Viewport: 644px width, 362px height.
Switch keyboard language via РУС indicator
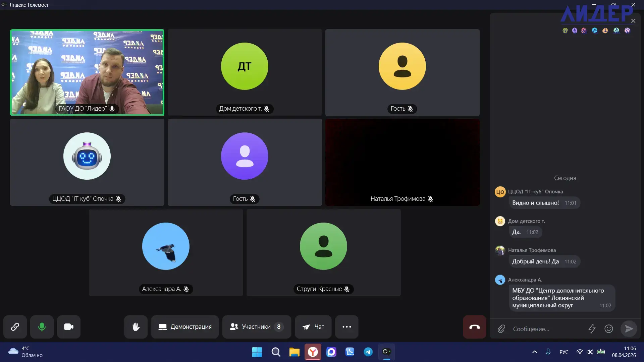click(564, 352)
